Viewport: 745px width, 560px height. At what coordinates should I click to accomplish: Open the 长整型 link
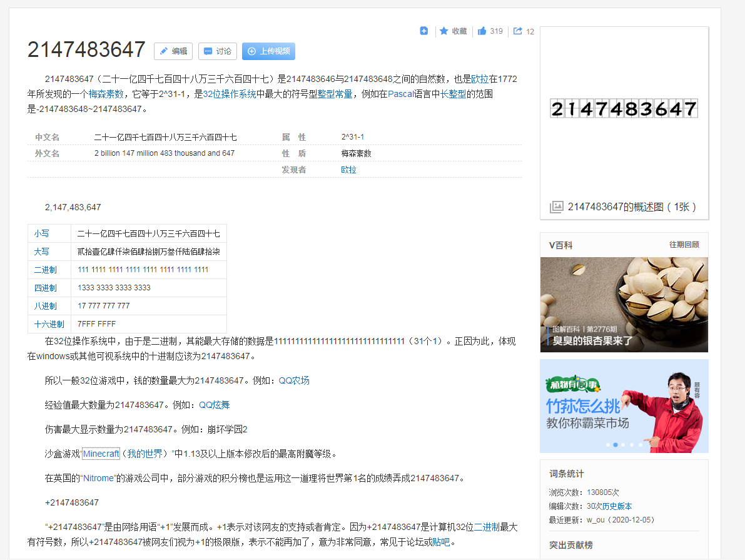point(453,94)
